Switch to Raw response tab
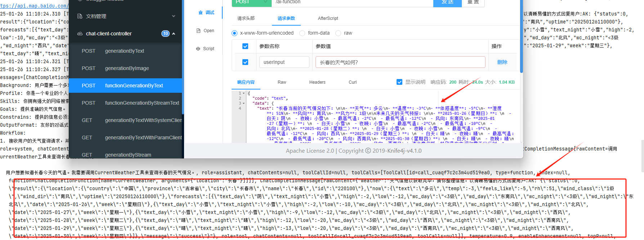The width and height of the screenshot is (644, 240). [282, 82]
